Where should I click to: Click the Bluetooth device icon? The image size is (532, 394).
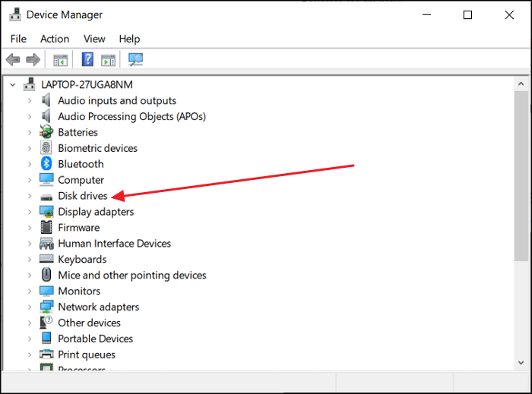coord(46,164)
